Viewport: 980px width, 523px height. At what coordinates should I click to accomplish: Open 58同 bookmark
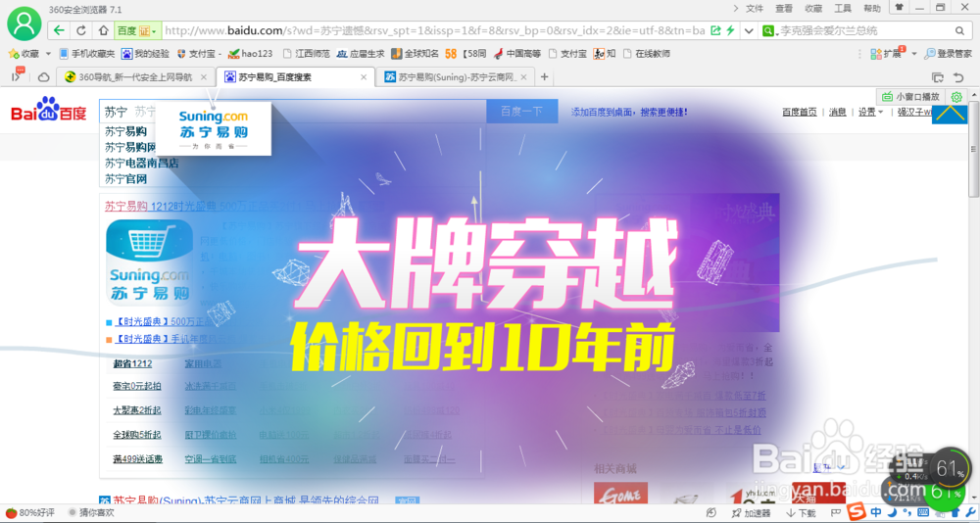[466, 54]
